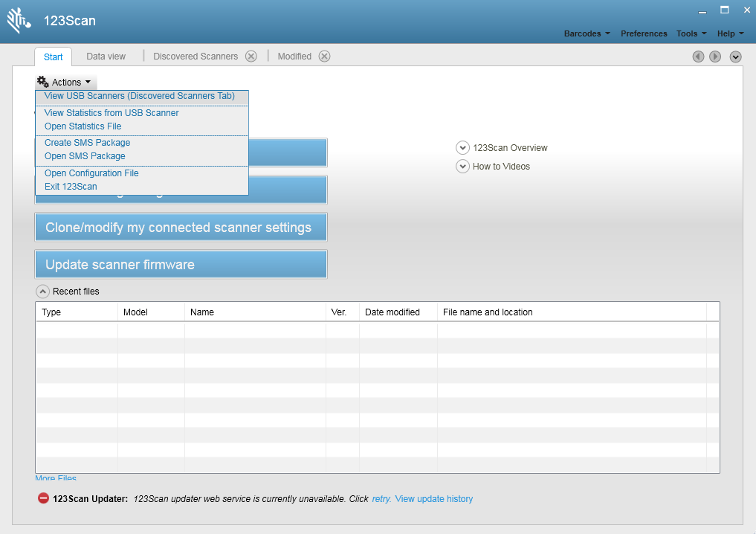Close the Modified tab
Screen dimensions: 756x534
click(x=324, y=57)
